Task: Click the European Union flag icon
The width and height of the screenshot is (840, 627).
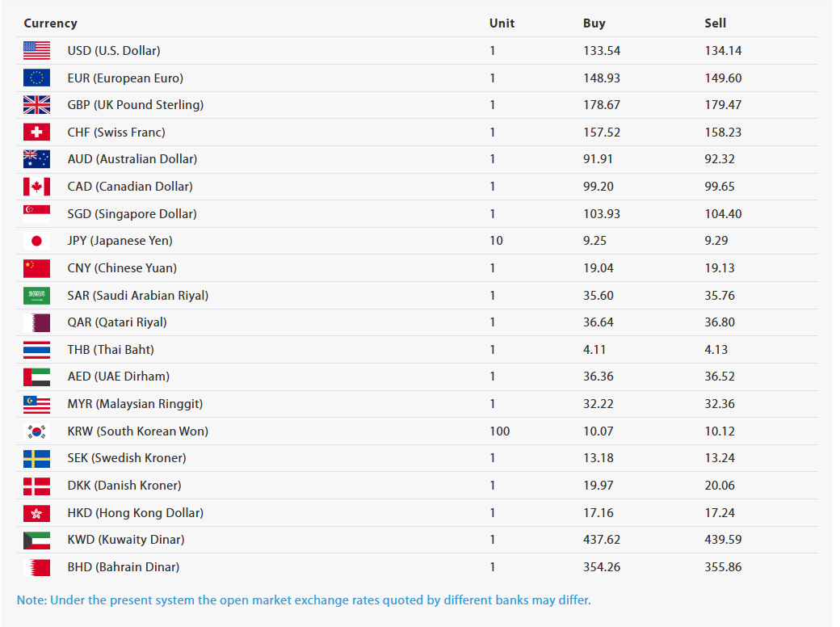Action: click(36, 78)
